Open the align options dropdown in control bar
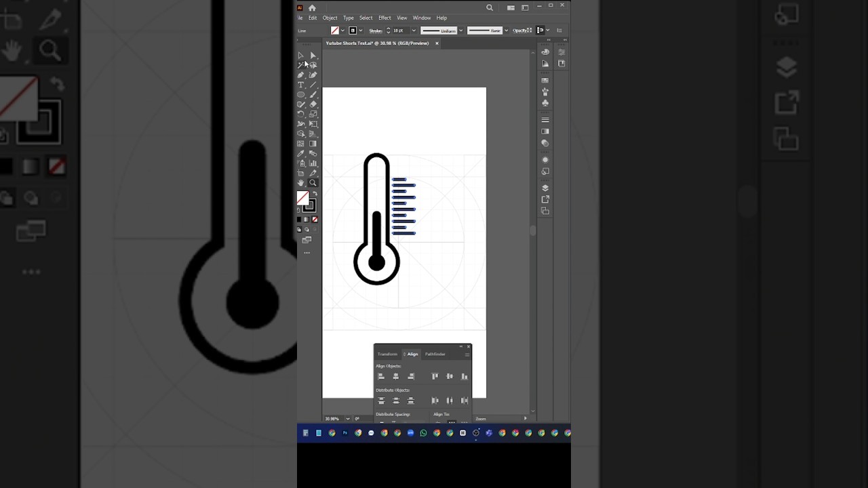Screen dimensions: 868x488 coord(547,30)
